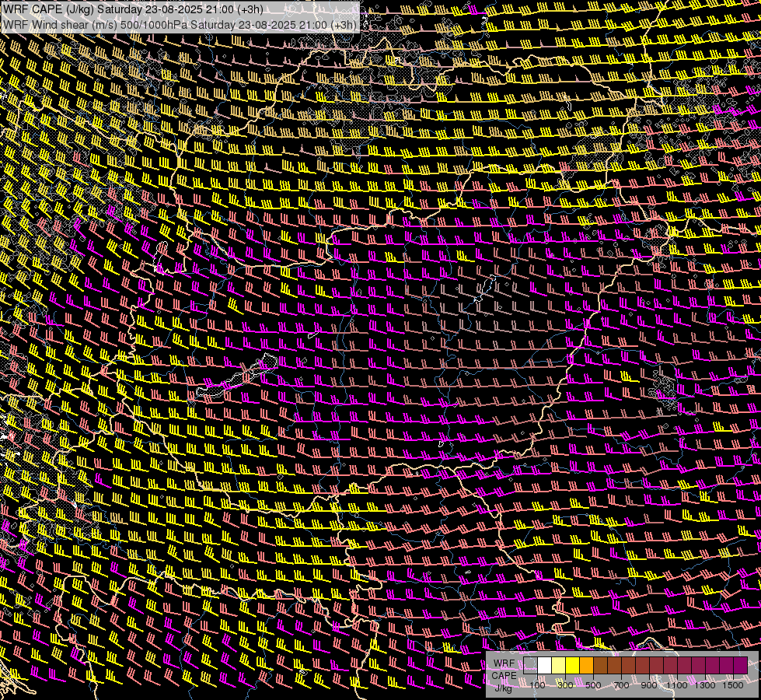Click the legend value 700
The height and width of the screenshot is (700, 761).
(621, 685)
